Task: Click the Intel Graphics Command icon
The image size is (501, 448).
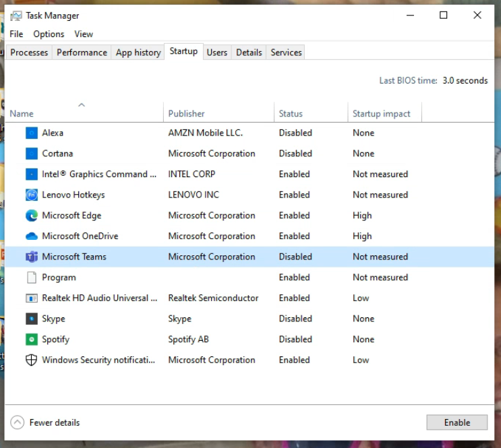Action: [x=32, y=174]
